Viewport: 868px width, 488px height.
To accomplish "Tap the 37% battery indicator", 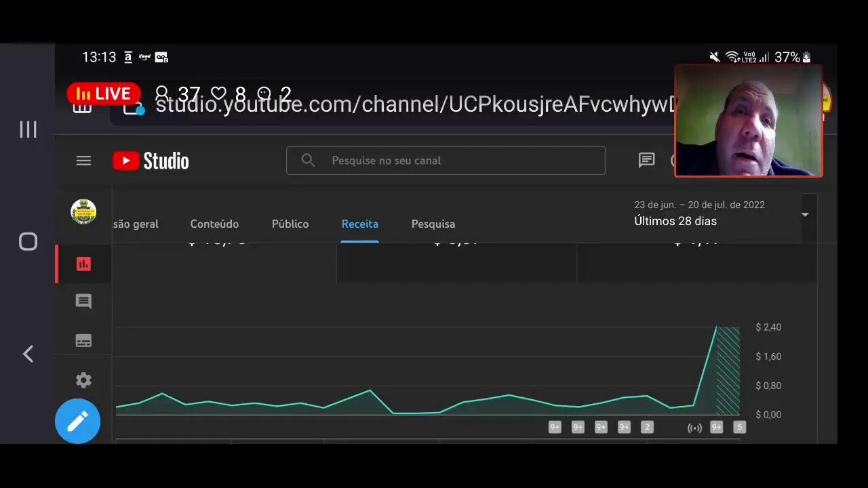I will [793, 58].
